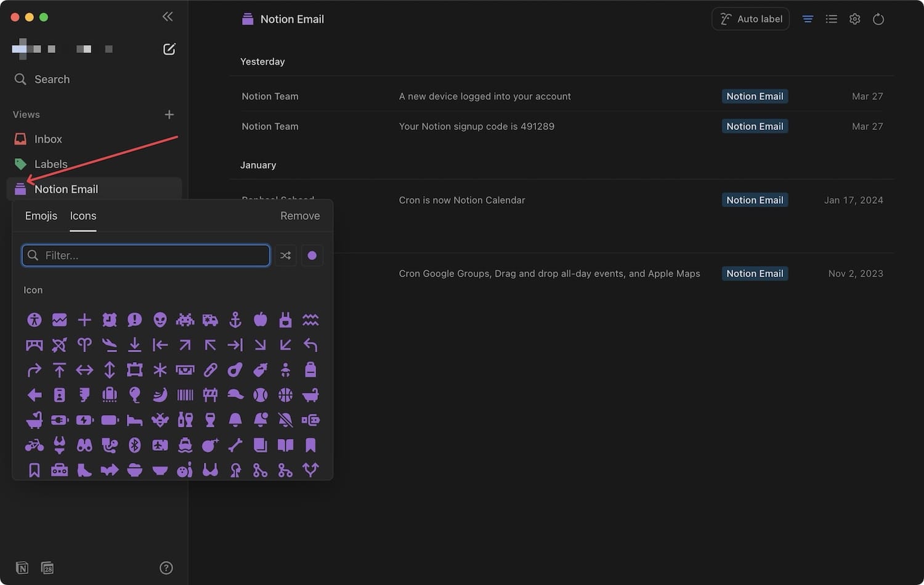Choose the baby icon

285,370
